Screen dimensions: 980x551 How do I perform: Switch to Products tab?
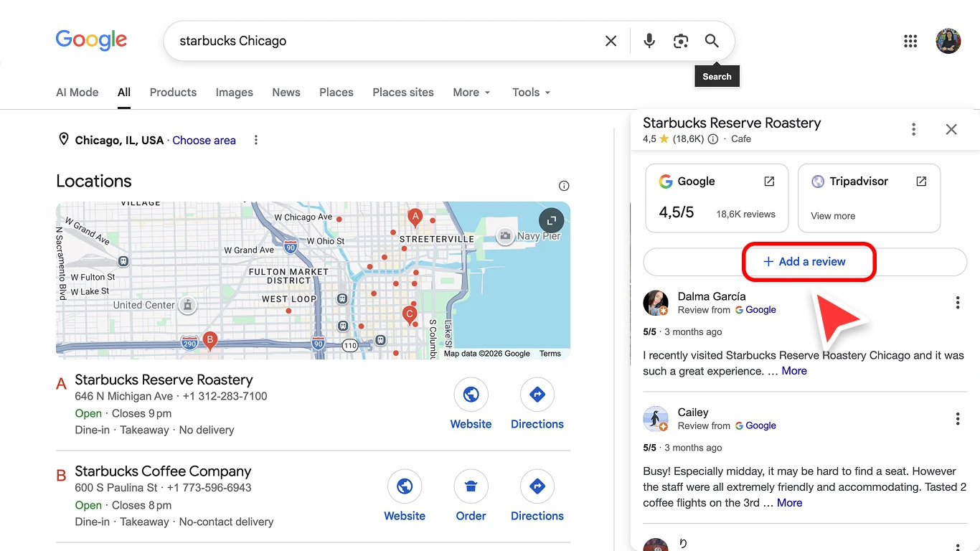tap(173, 93)
